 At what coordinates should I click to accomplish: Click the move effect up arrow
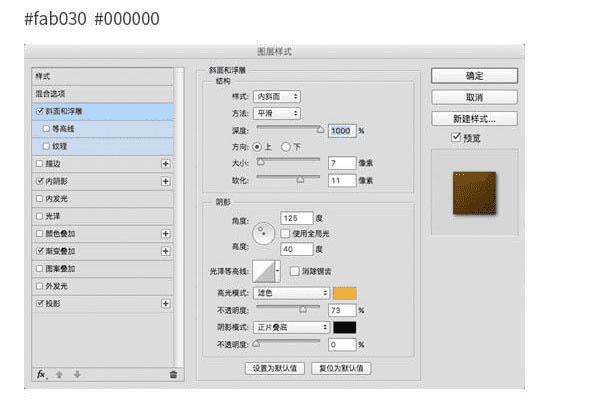coord(59,374)
